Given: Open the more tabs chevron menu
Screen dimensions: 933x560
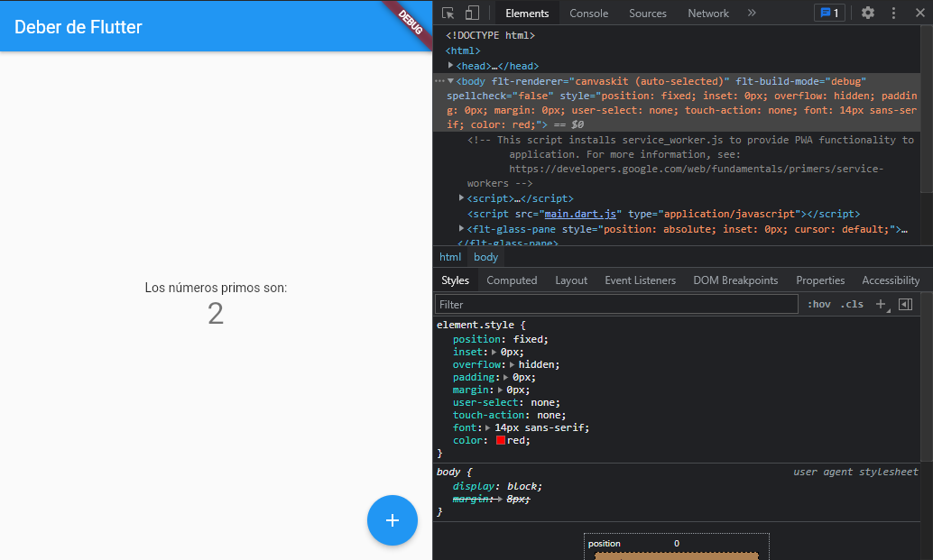Looking at the screenshot, I should tap(750, 13).
